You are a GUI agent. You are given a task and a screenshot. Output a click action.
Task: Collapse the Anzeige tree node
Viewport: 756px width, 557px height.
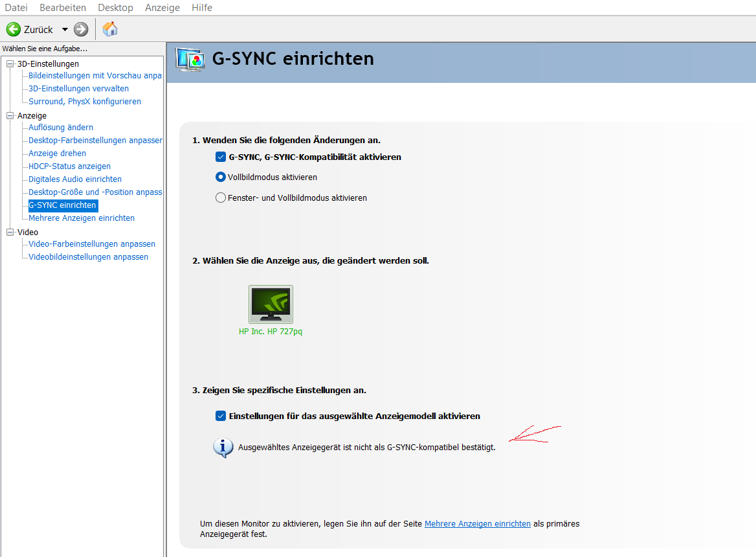click(10, 116)
